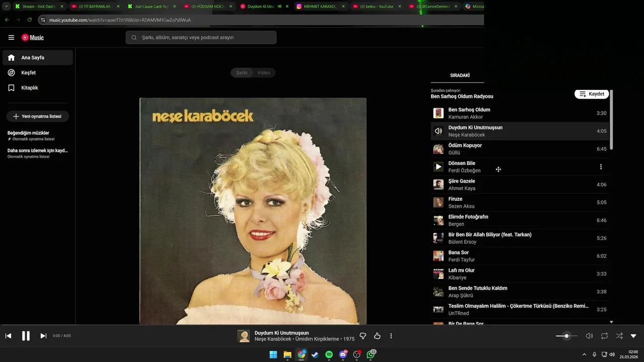Select Şiire Gazele by Ahmet Kaya

tap(520, 185)
